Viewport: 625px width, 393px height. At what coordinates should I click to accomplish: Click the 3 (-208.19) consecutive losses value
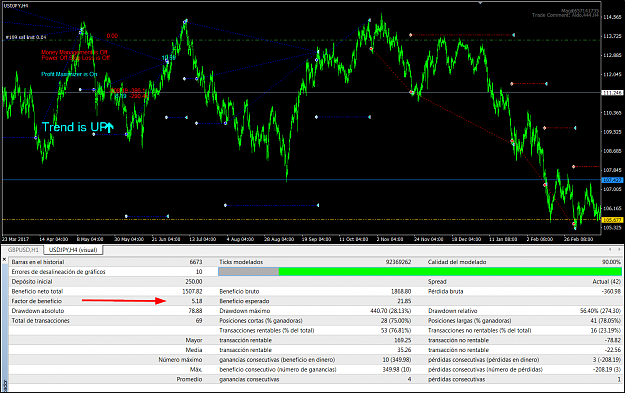coord(607,360)
